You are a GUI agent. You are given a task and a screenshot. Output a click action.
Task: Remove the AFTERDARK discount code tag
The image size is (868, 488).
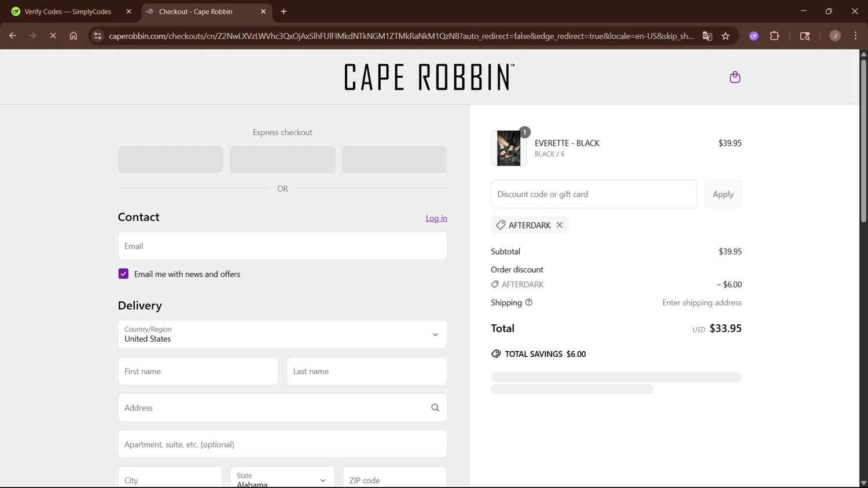[560, 225]
